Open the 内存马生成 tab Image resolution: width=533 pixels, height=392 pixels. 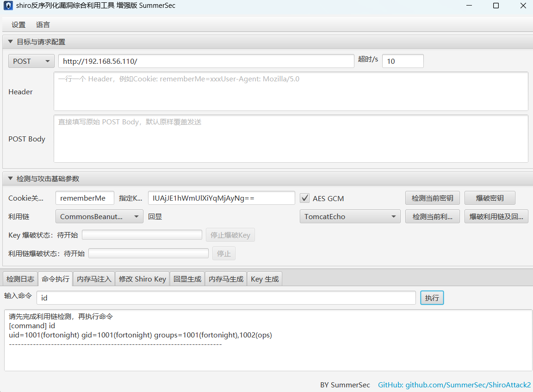point(226,279)
